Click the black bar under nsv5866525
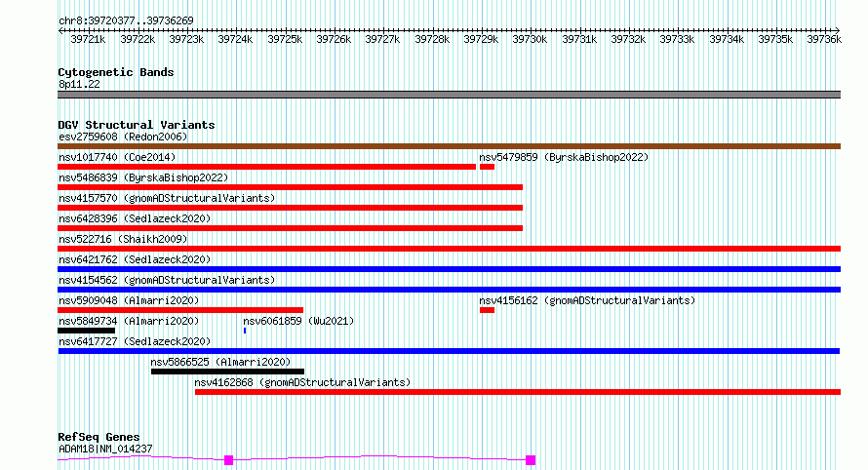Viewport: 868px width, 470px height. tap(227, 372)
